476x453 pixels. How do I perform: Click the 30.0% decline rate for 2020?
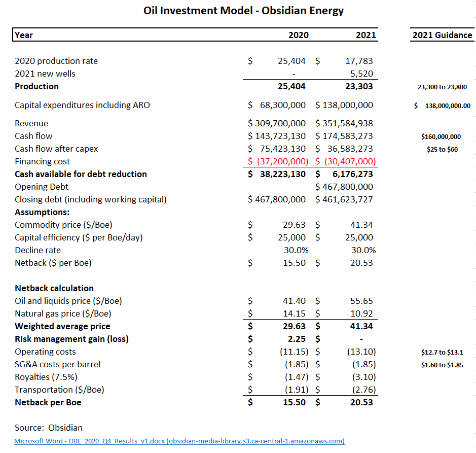[296, 251]
